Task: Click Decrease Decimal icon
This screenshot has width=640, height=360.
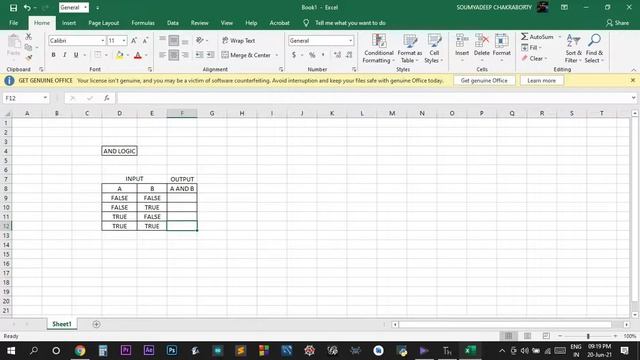Action: click(349, 55)
